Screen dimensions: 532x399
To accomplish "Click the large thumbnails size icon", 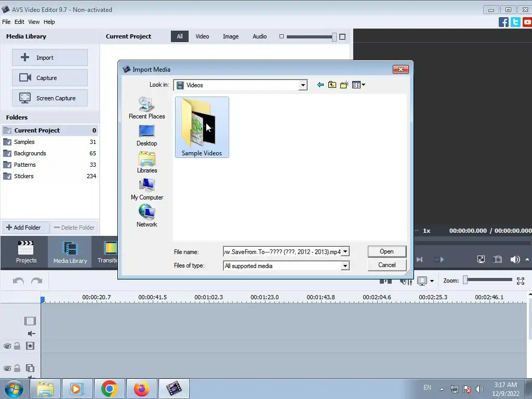I will 342,37.
